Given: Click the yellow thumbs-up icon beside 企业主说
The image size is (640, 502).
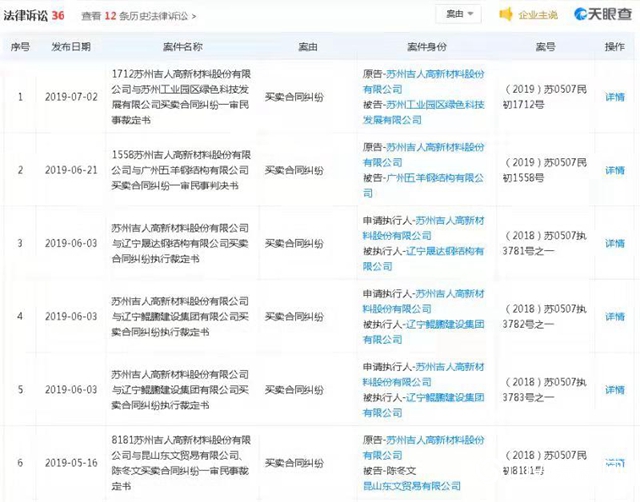Looking at the screenshot, I should [506, 15].
